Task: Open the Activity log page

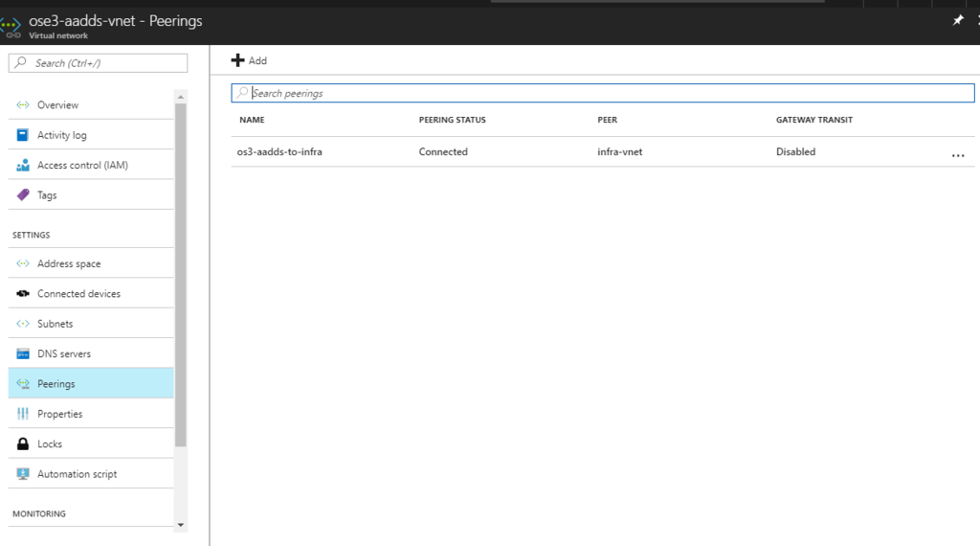Action: tap(91, 135)
